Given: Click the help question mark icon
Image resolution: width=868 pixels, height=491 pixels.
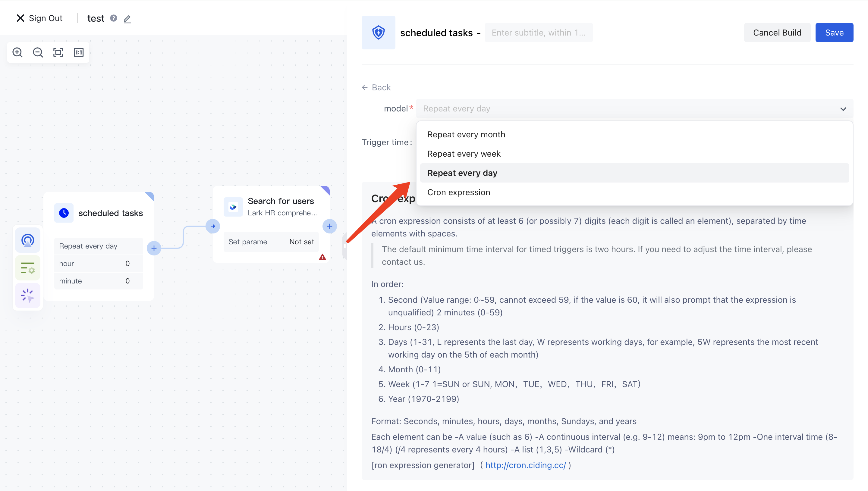Looking at the screenshot, I should [114, 18].
